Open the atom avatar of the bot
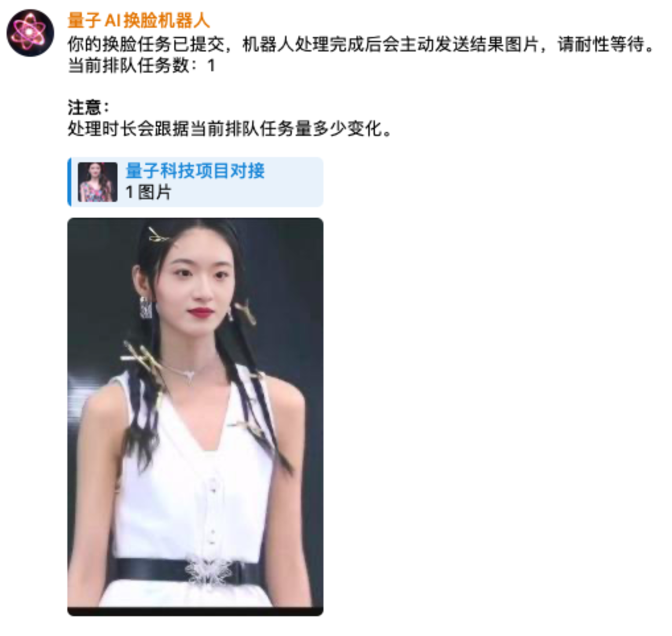Viewport: 672px width, 636px height. pyautogui.click(x=30, y=33)
